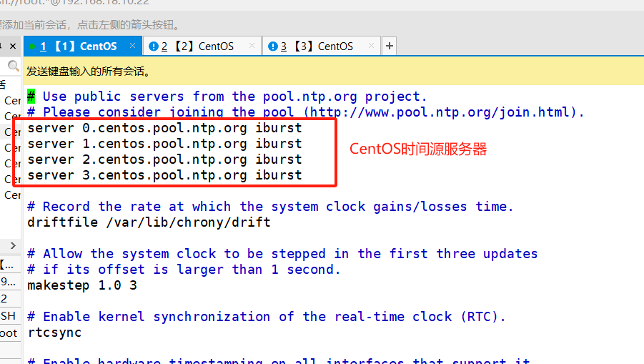Switch to the 【2】CentOS session tab
The width and height of the screenshot is (644, 364).
pos(202,46)
